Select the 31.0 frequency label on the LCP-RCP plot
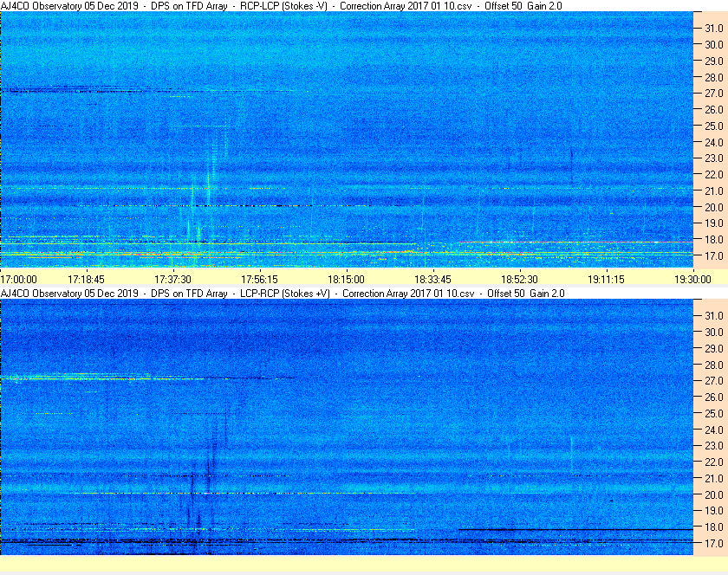The image size is (728, 575). click(714, 315)
